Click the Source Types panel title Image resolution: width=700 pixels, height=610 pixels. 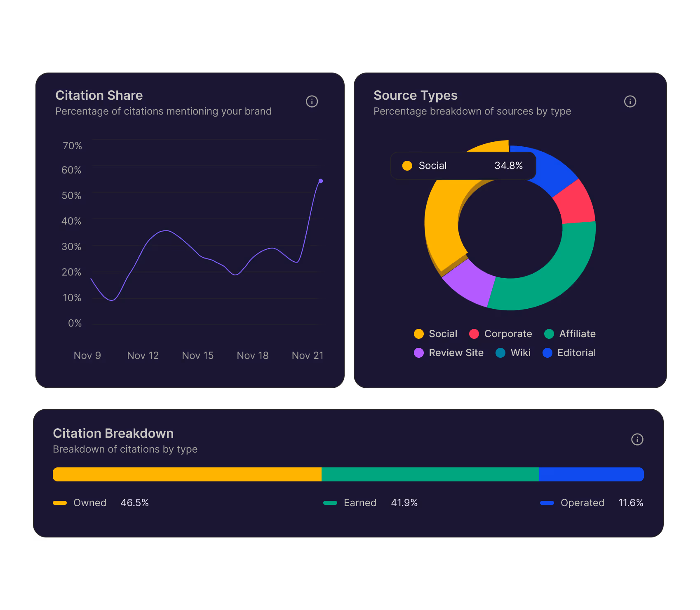pos(416,95)
